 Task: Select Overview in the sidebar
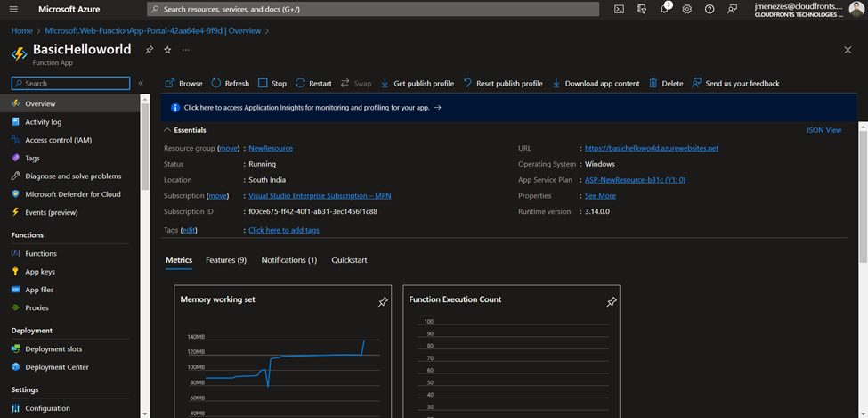pos(69,103)
